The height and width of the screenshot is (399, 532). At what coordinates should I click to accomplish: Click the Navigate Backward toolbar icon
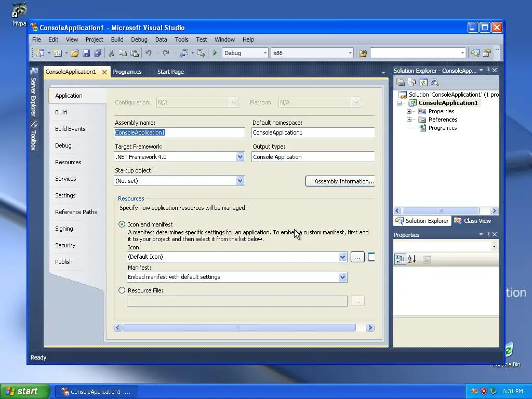(x=184, y=53)
